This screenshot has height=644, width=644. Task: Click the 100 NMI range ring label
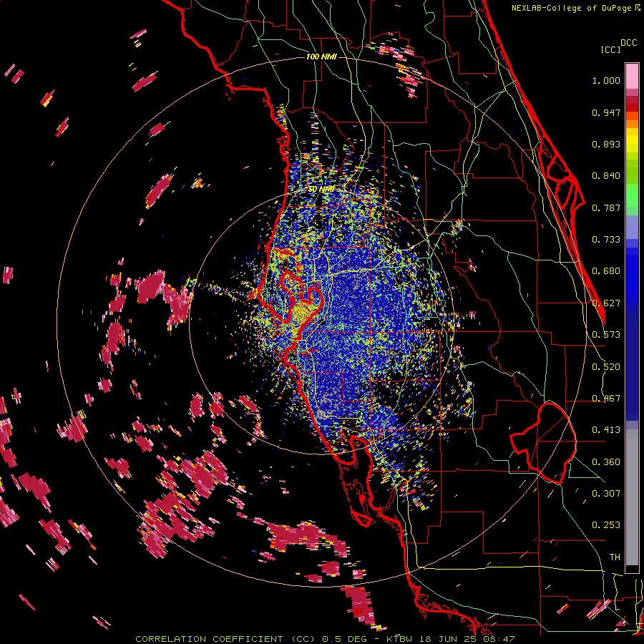coord(321,57)
